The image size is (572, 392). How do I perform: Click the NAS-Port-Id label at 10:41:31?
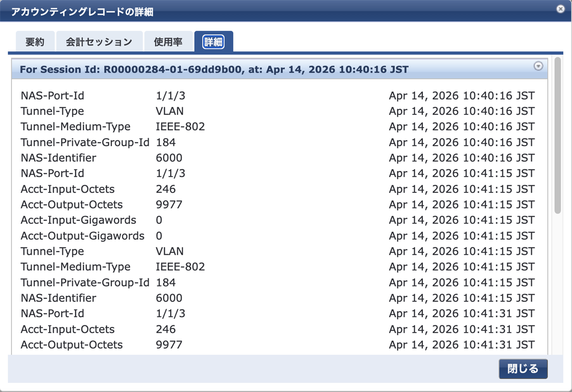coord(52,313)
